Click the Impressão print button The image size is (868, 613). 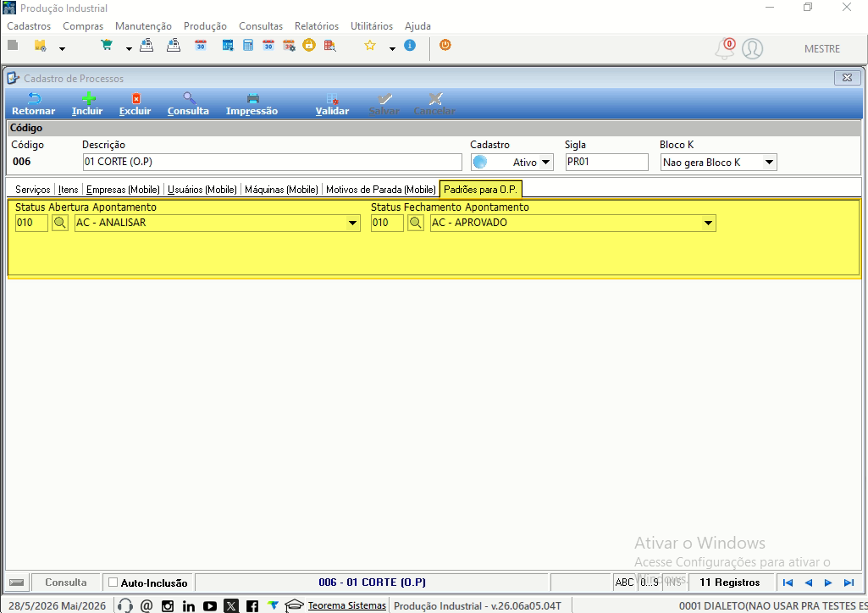pos(252,104)
